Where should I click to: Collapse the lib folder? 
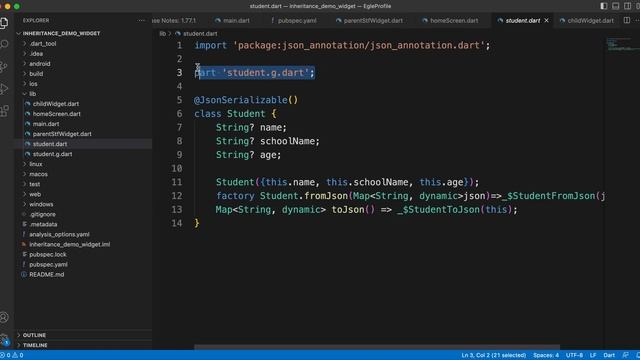[x=32, y=94]
